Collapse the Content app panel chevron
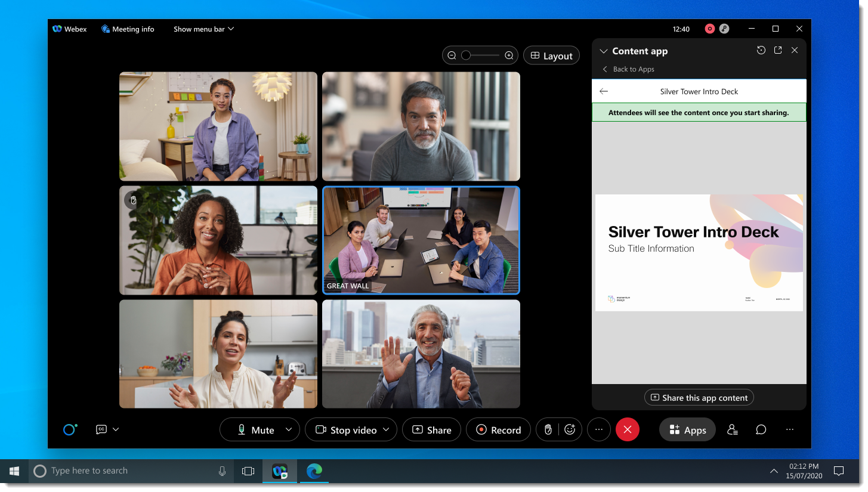 pos(603,51)
